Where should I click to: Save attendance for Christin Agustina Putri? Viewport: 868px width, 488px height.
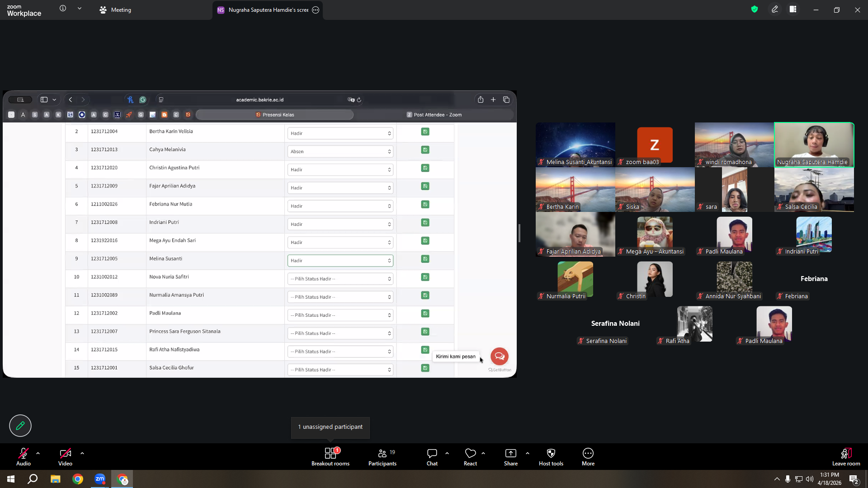(x=425, y=168)
